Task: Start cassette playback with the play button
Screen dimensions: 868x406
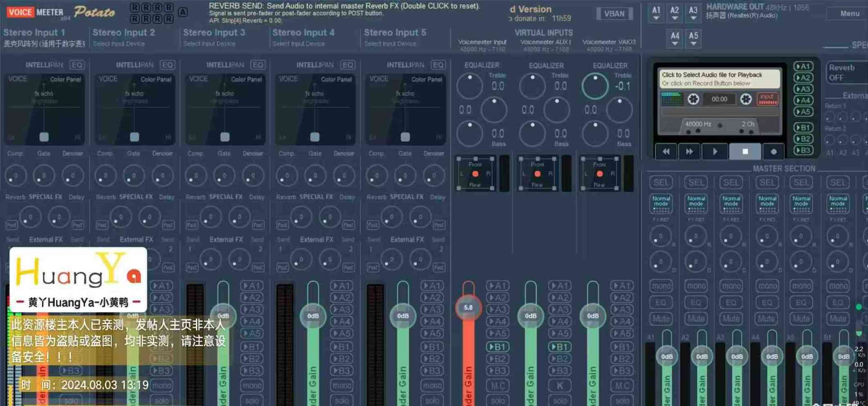Action: point(715,151)
